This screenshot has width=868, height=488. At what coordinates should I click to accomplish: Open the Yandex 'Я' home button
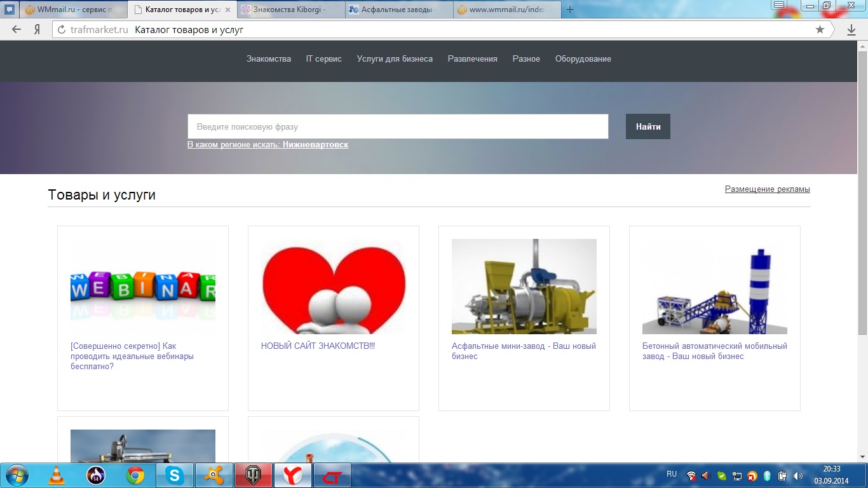[37, 29]
